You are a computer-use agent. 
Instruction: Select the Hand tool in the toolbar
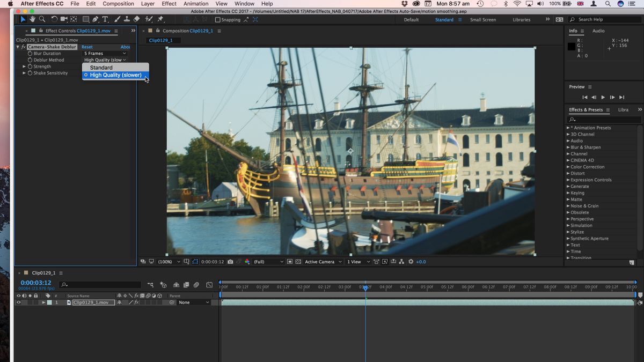point(33,19)
